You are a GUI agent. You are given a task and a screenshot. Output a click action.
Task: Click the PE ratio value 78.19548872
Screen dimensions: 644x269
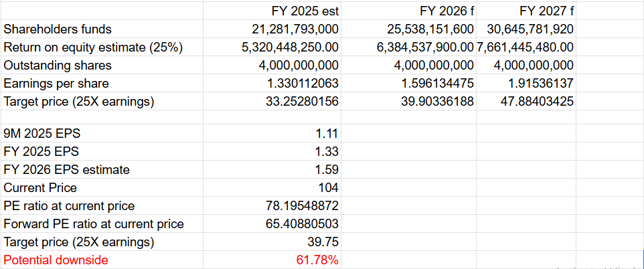point(297,205)
